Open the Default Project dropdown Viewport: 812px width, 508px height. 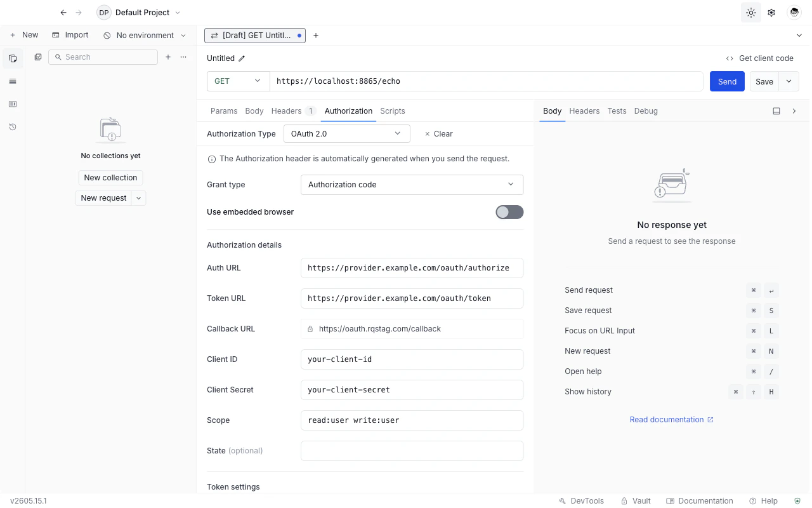click(x=139, y=13)
